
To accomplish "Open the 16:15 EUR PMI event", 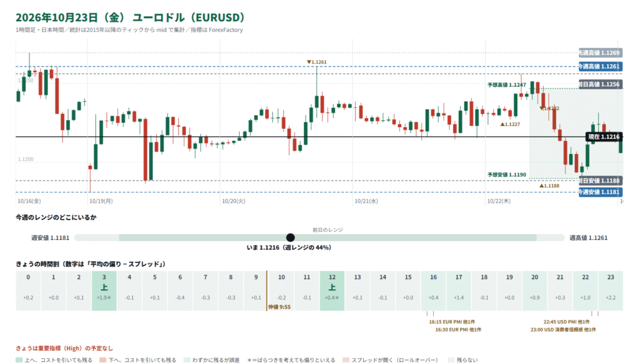I will [x=452, y=322].
